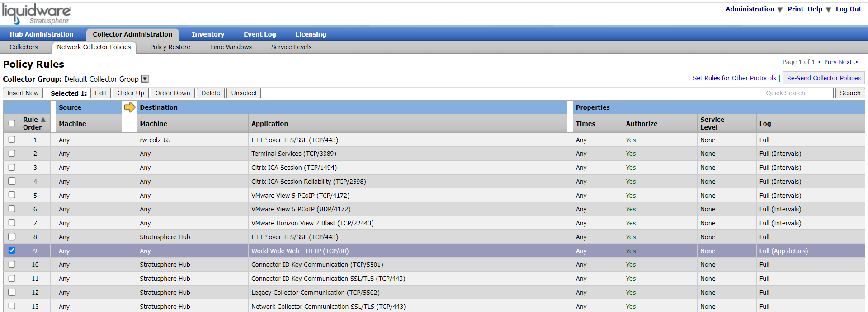Expand the Administration menu arrow
Viewport: 868px width, 312px height.
point(780,9)
